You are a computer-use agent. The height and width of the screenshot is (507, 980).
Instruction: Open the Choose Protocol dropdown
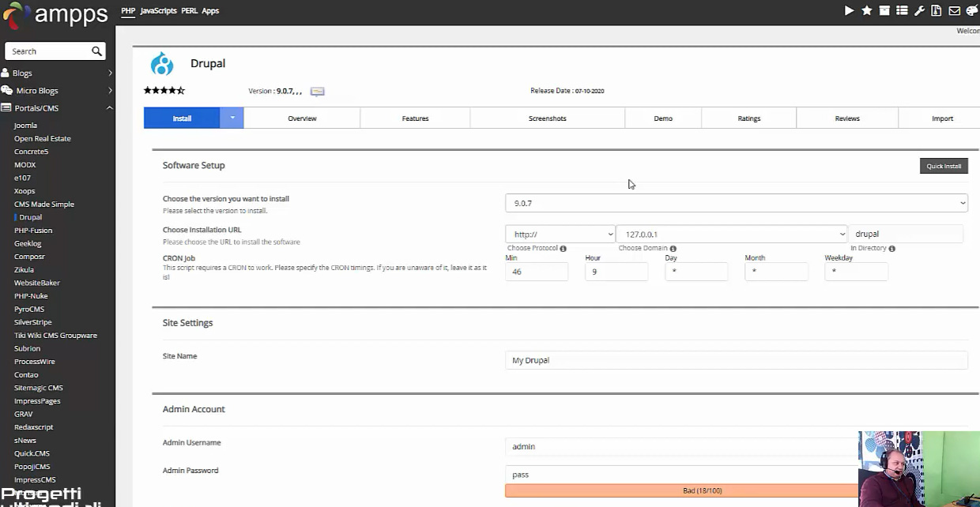pos(560,234)
